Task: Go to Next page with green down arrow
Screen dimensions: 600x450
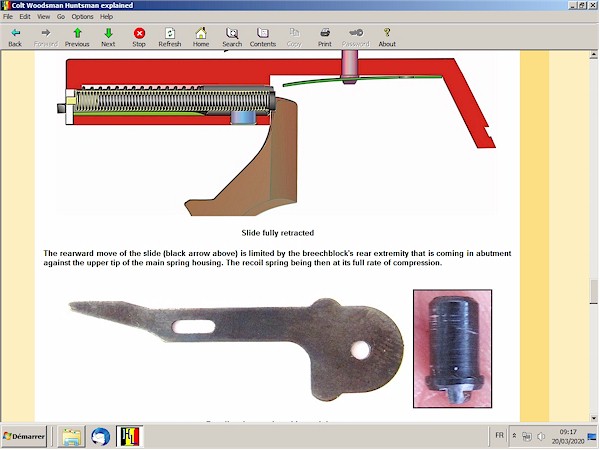Action: click(108, 37)
